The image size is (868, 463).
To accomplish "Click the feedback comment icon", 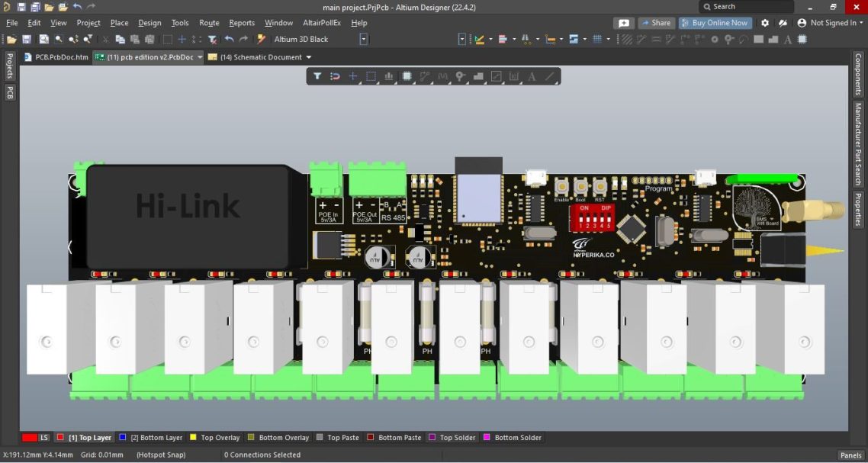I will (624, 23).
